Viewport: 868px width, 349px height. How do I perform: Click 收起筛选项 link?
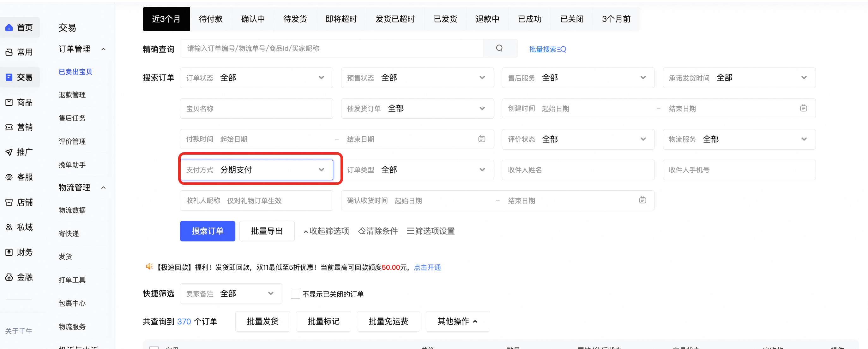[326, 231]
